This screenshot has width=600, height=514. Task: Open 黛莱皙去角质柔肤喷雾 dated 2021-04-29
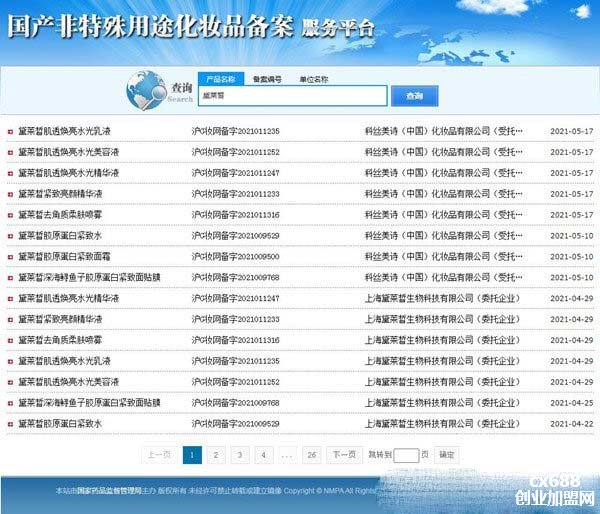(60, 340)
